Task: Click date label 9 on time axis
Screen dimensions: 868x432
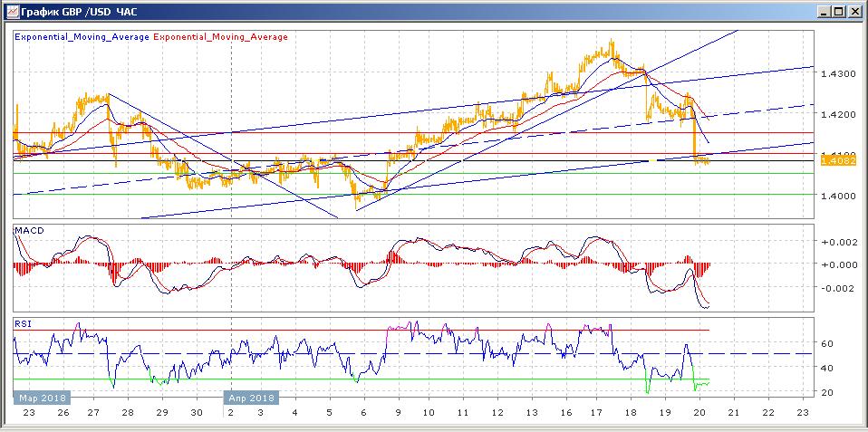Action: click(x=396, y=413)
